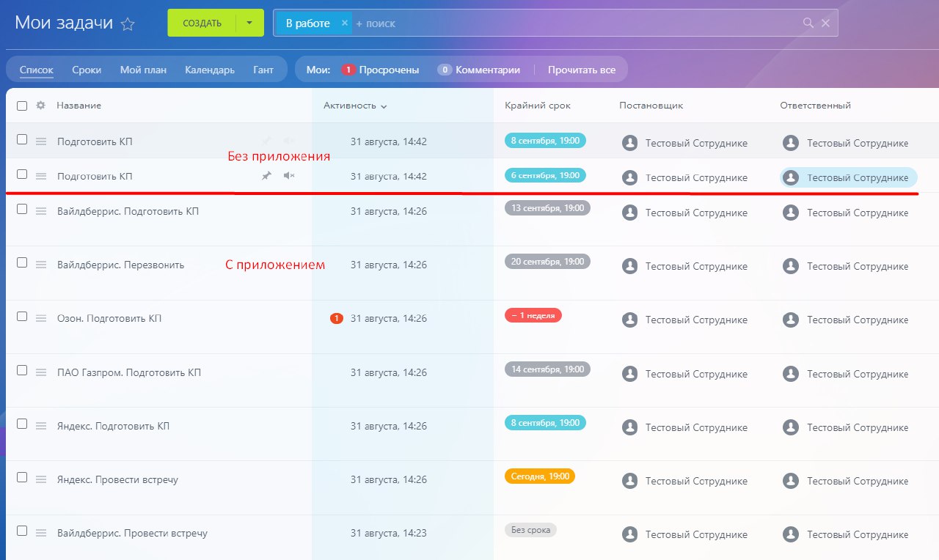Open deadline −1 неделя badge on Озон task

[533, 315]
